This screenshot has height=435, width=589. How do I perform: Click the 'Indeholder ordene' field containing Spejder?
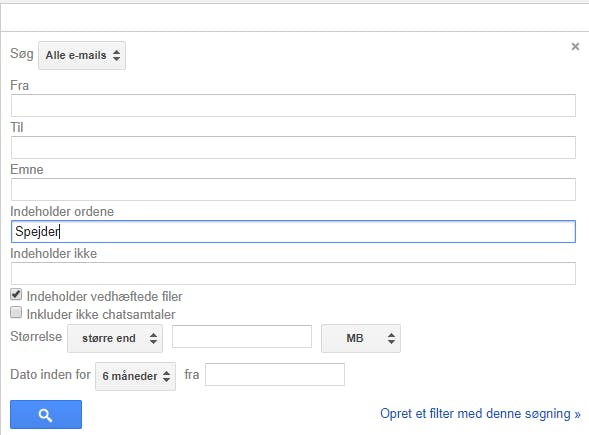293,231
